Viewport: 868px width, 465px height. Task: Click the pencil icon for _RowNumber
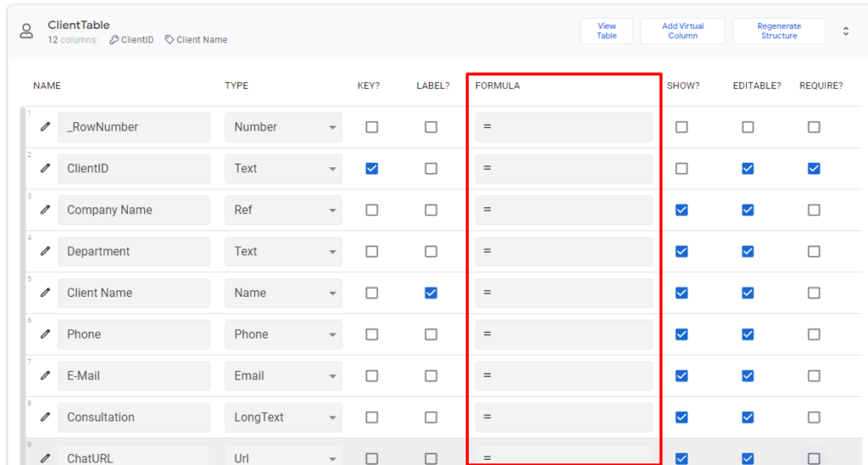45,126
